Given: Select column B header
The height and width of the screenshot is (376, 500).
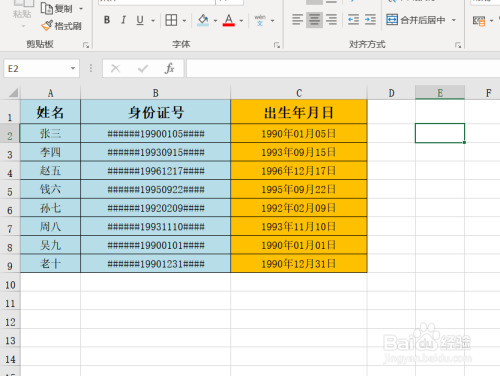Looking at the screenshot, I should tap(155, 93).
